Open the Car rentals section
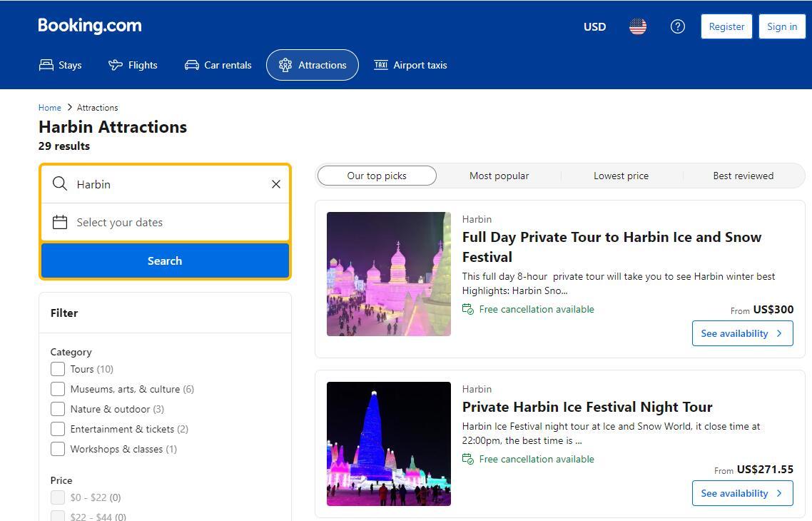 click(x=218, y=65)
